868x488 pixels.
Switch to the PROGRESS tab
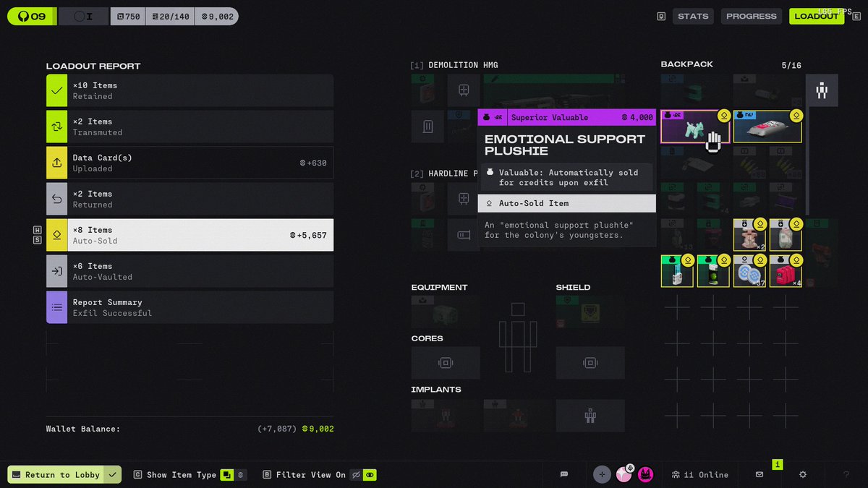[x=752, y=16]
